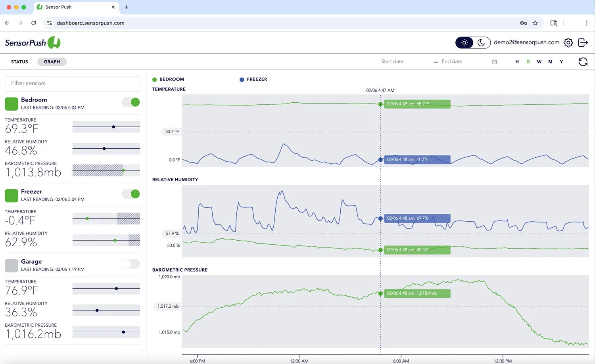The image size is (595, 364).
Task: Refresh the graph data icon
Action: coord(583,62)
